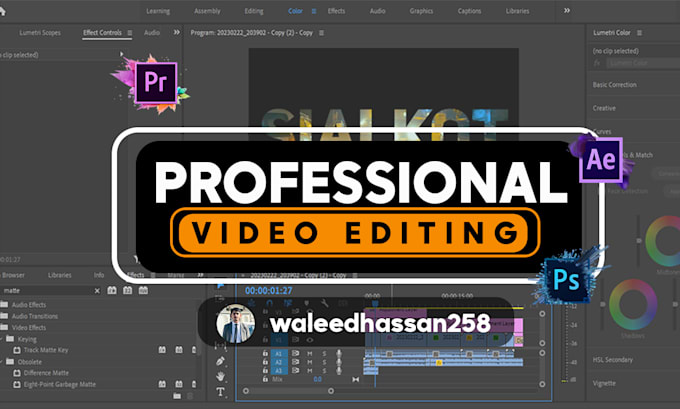Mute audio track A2
Image resolution: width=680 pixels, height=409 pixels.
coord(310,362)
